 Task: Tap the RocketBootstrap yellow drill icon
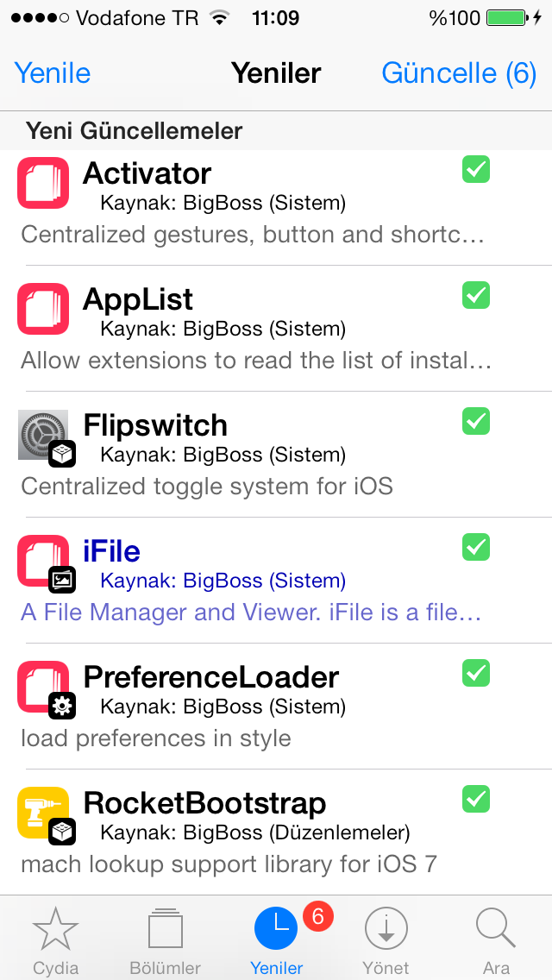tap(42, 813)
